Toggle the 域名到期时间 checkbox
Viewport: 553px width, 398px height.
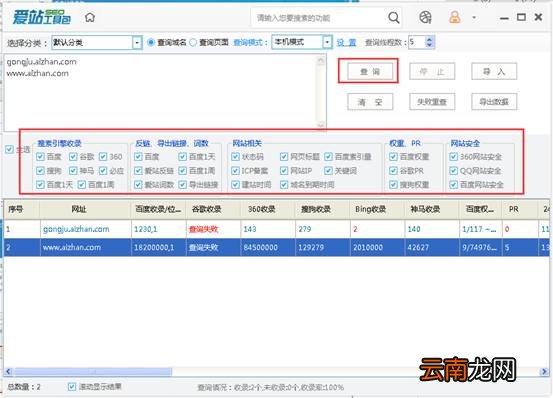tap(284, 185)
